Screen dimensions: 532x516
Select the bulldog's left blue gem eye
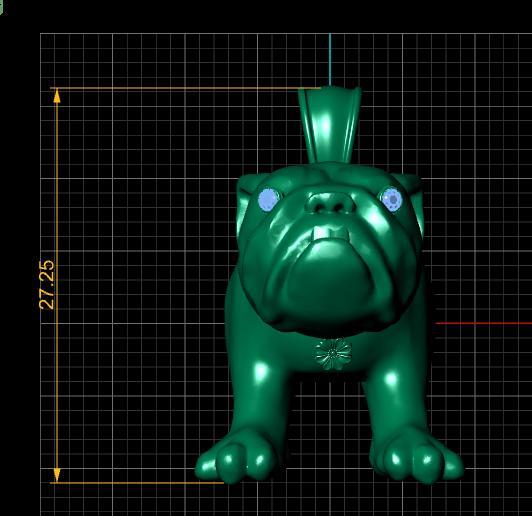pyautogui.click(x=268, y=199)
